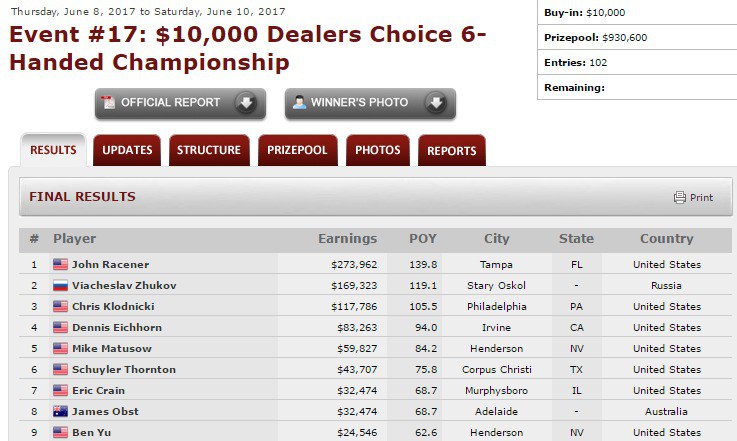Click the download arrow on Winner's Photo
This screenshot has height=441, width=737.
click(435, 103)
